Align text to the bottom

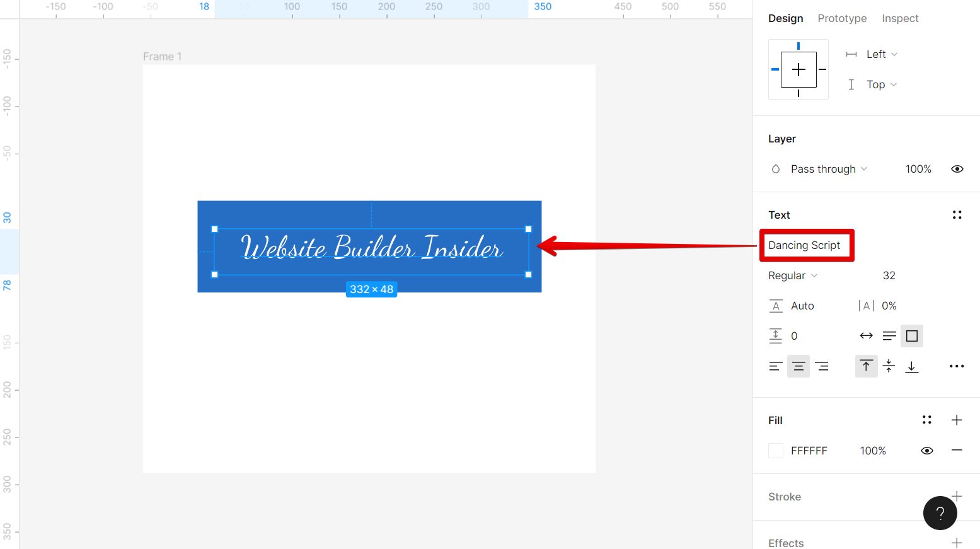(911, 366)
